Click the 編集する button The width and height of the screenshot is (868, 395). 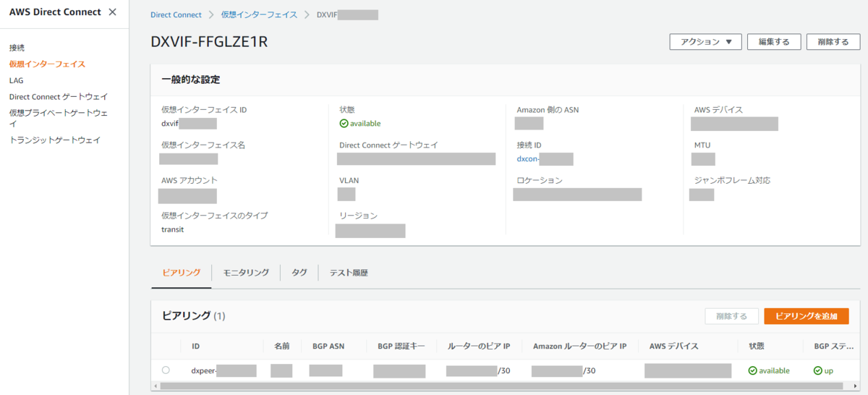pos(774,42)
